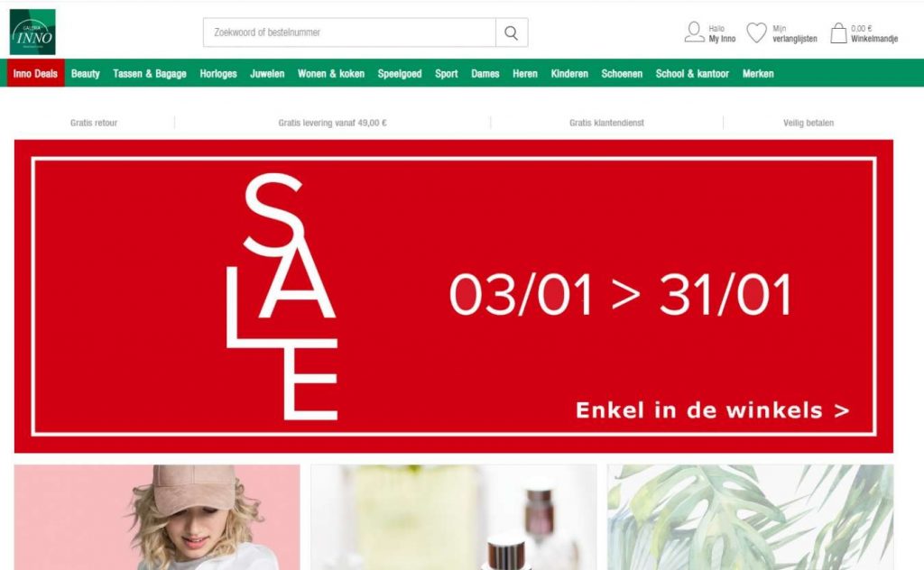
Task: Open the Schoenen category
Action: tap(622, 74)
